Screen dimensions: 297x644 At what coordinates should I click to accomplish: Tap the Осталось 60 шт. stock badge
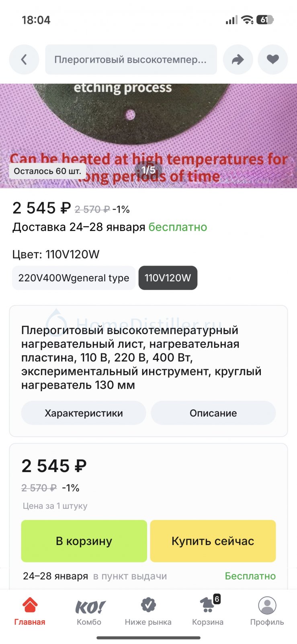point(47,171)
